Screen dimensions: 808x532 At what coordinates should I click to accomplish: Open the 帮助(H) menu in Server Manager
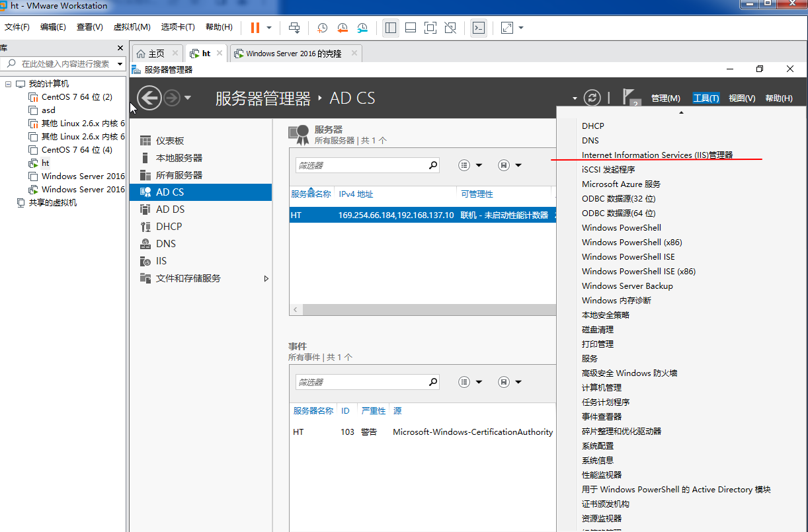(x=779, y=98)
